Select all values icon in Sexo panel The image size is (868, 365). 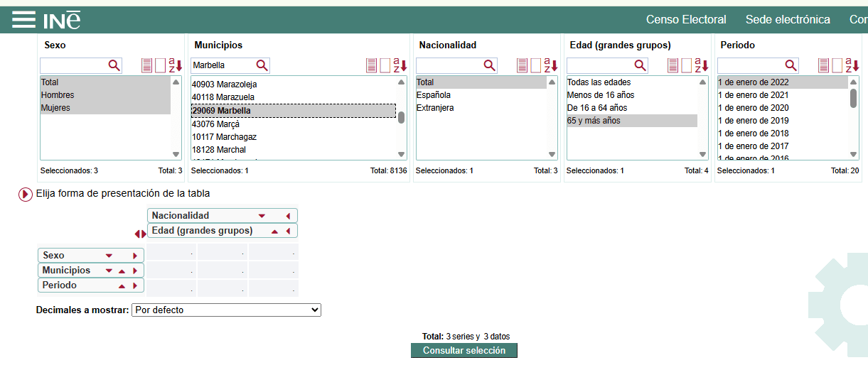tap(147, 65)
